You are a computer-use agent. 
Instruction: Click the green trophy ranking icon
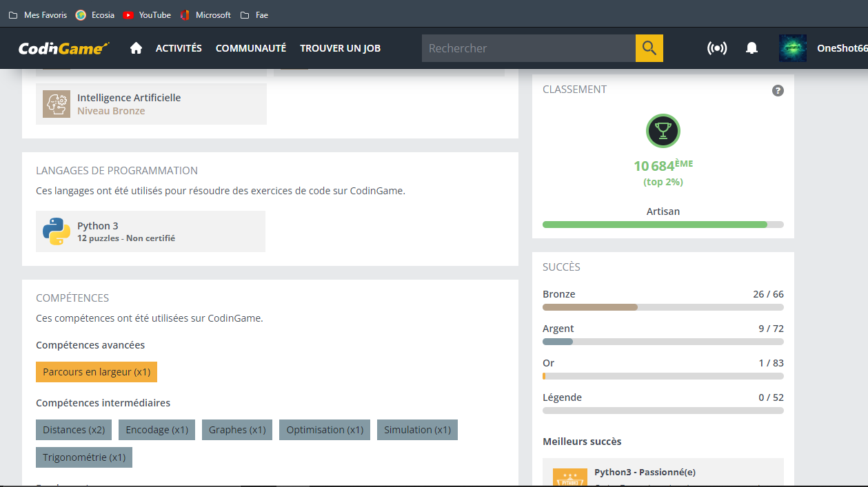[663, 131]
